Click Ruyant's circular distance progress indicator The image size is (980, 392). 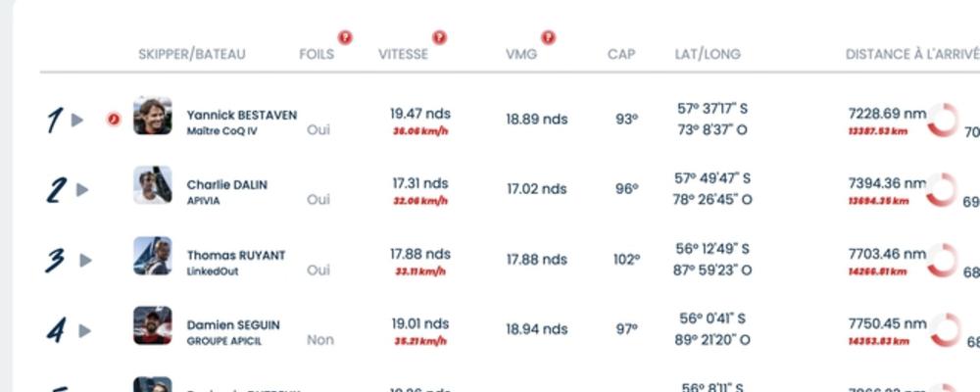[943, 261]
